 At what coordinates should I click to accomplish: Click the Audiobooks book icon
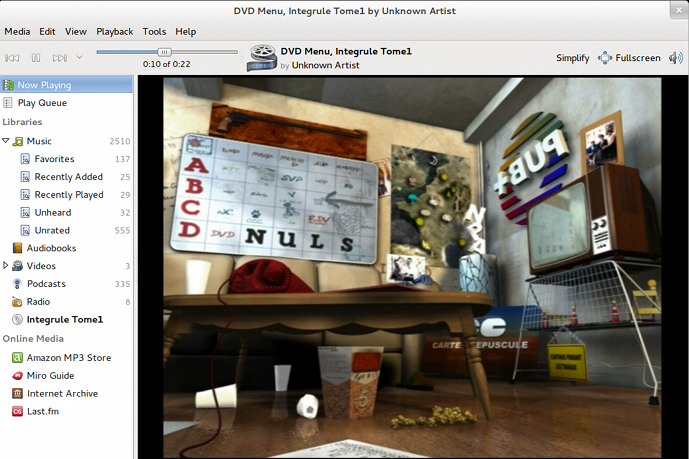pos(17,248)
